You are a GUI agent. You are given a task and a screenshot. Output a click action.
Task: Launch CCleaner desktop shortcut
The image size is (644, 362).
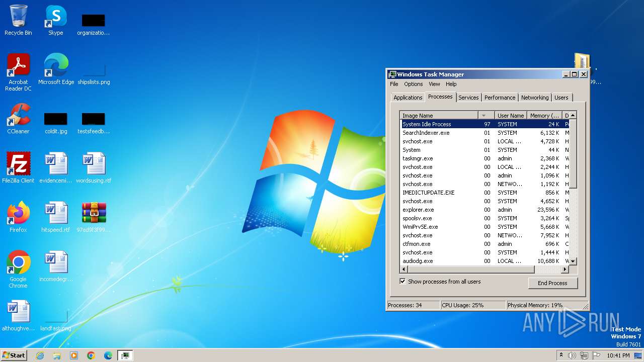tap(18, 119)
